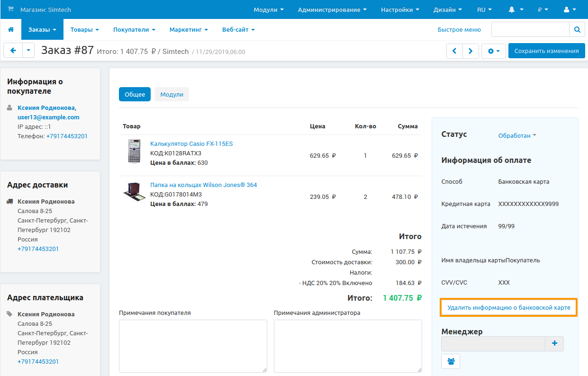Go to the previous order chevron
Screen dimensions: 588x376
(454, 51)
